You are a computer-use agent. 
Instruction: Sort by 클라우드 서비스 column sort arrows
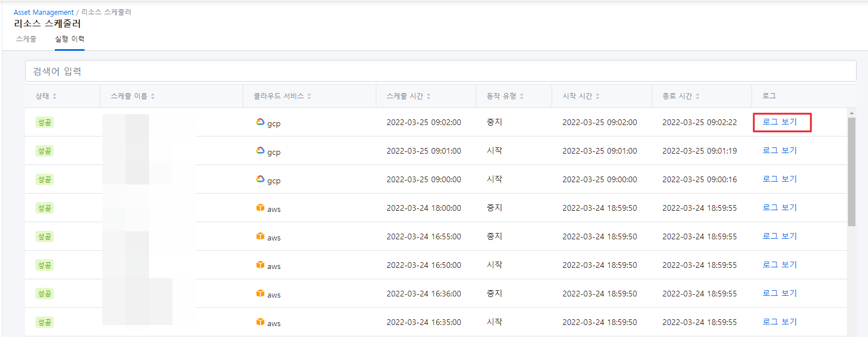pyautogui.click(x=309, y=97)
